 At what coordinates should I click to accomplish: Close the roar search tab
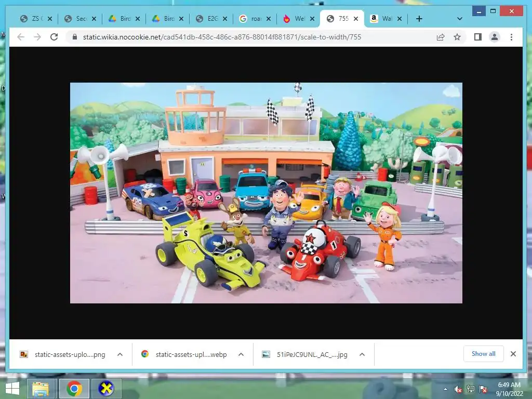[269, 19]
